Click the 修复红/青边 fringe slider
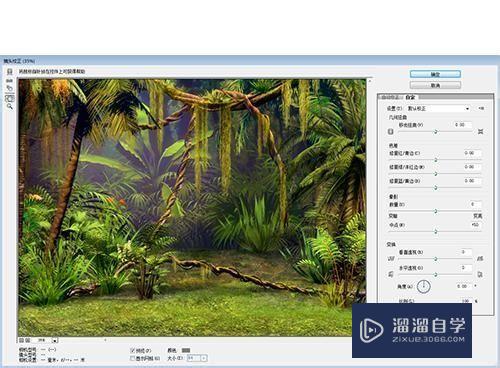500x368 pixels. tap(435, 160)
